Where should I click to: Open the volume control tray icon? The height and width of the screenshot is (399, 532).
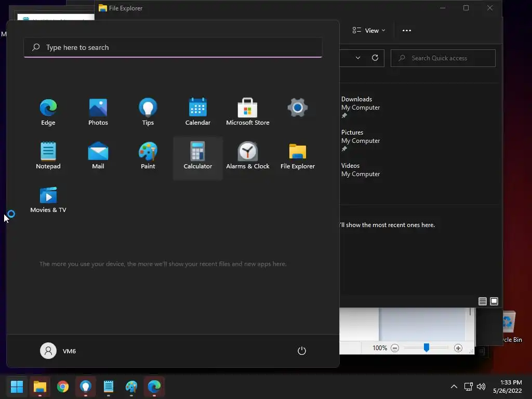tap(481, 387)
